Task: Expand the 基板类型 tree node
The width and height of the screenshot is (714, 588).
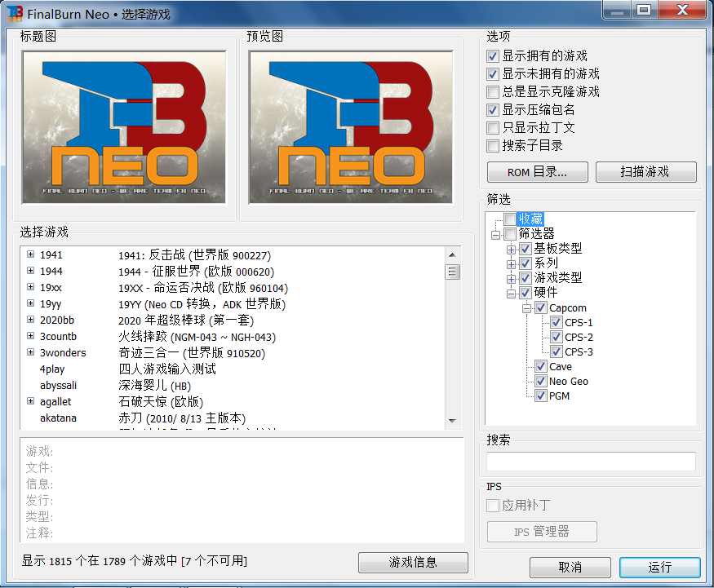Action: (511, 250)
